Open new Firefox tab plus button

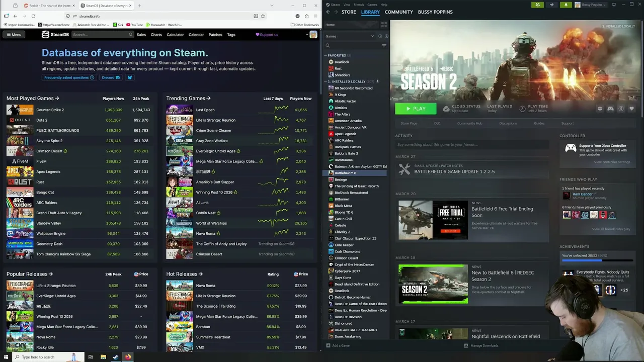coord(139,6)
